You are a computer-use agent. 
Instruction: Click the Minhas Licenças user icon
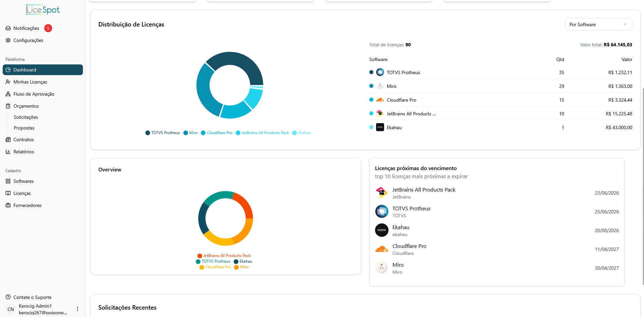(8, 82)
